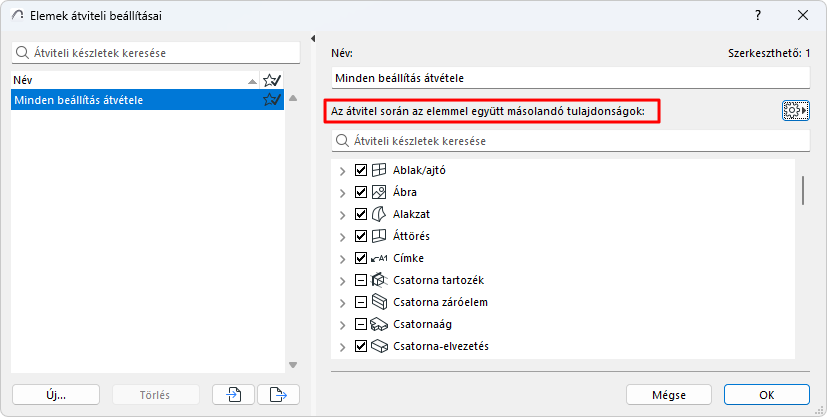Click the Csatornaág duct branch icon
Image resolution: width=827 pixels, height=417 pixels.
pyautogui.click(x=379, y=324)
